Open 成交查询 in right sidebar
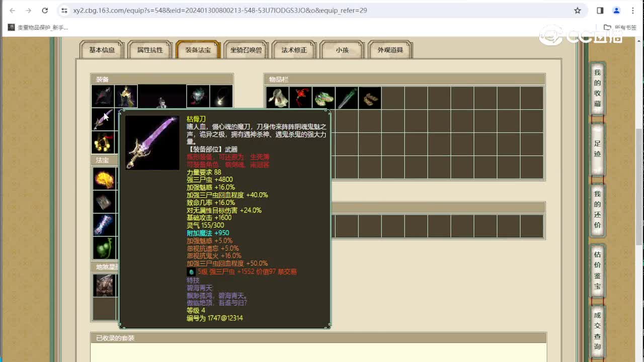Image resolution: width=644 pixels, height=362 pixels. pos(597,331)
